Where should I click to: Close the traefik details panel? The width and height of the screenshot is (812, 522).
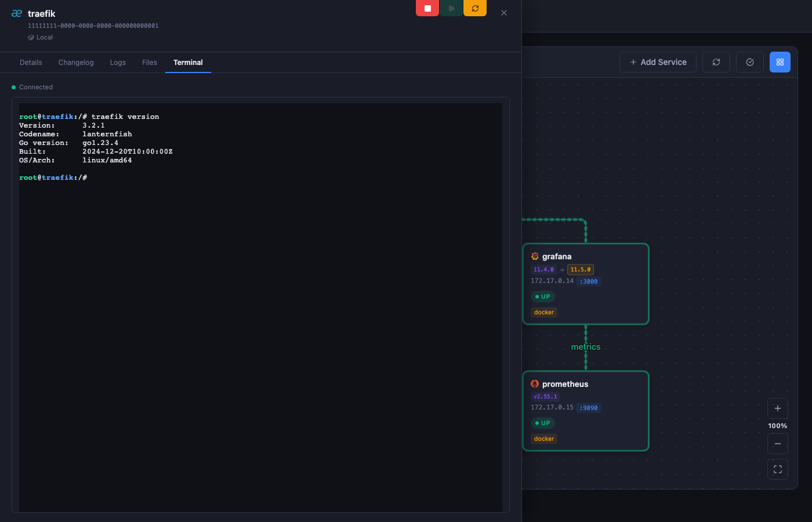(x=504, y=13)
